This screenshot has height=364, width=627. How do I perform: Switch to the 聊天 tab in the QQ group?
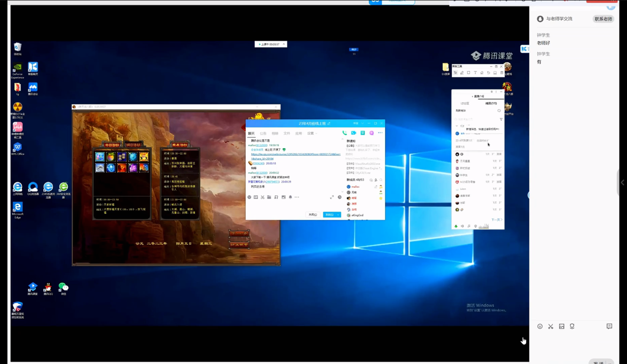point(251,133)
